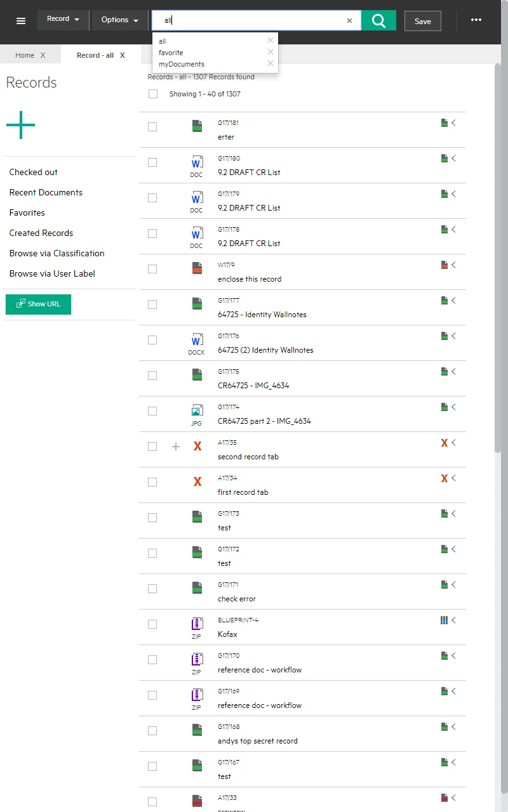
Task: Tick the select-all checkbox beside 'Showing 1 - 40'
Action: pyautogui.click(x=152, y=94)
